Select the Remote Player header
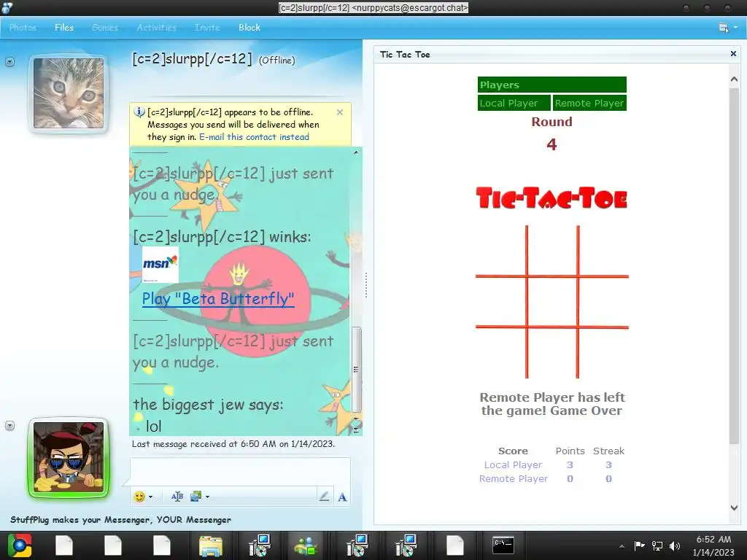This screenshot has height=560, width=747. point(589,103)
